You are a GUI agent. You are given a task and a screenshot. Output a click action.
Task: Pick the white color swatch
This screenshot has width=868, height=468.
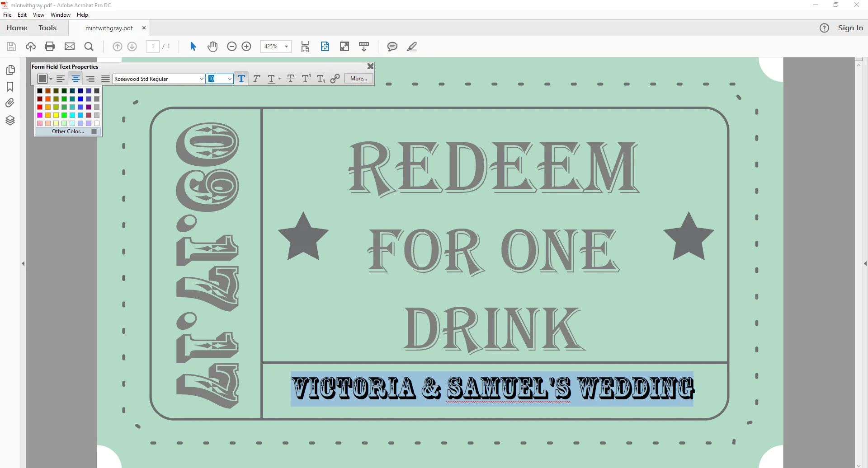point(97,123)
